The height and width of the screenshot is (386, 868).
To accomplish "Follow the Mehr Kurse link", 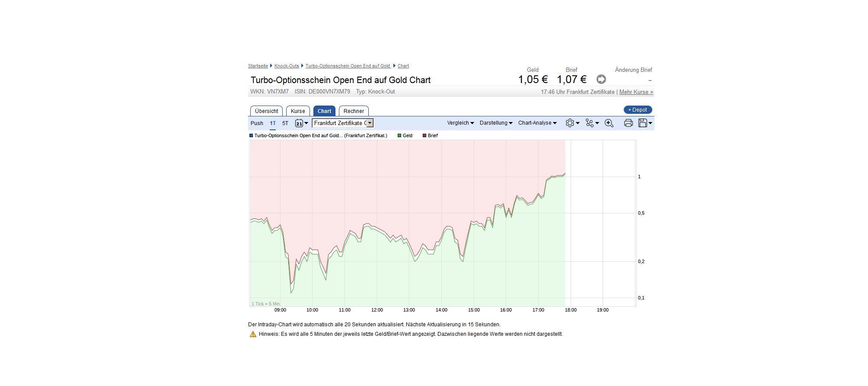I will 636,92.
